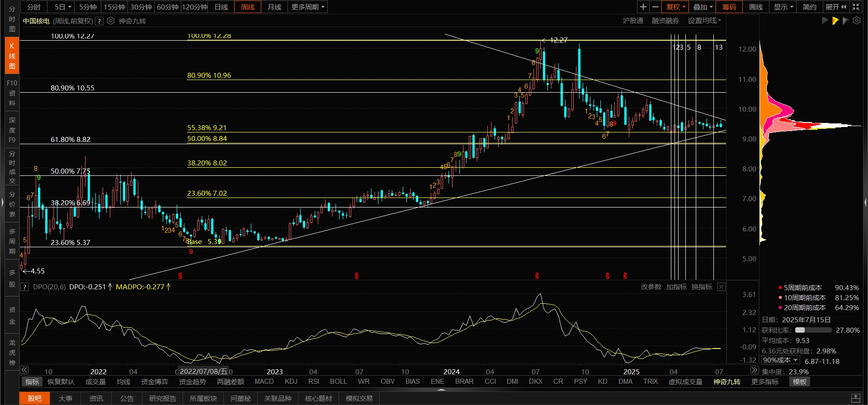
Task: Click first red S marker on chart
Action: pyautogui.click(x=180, y=276)
